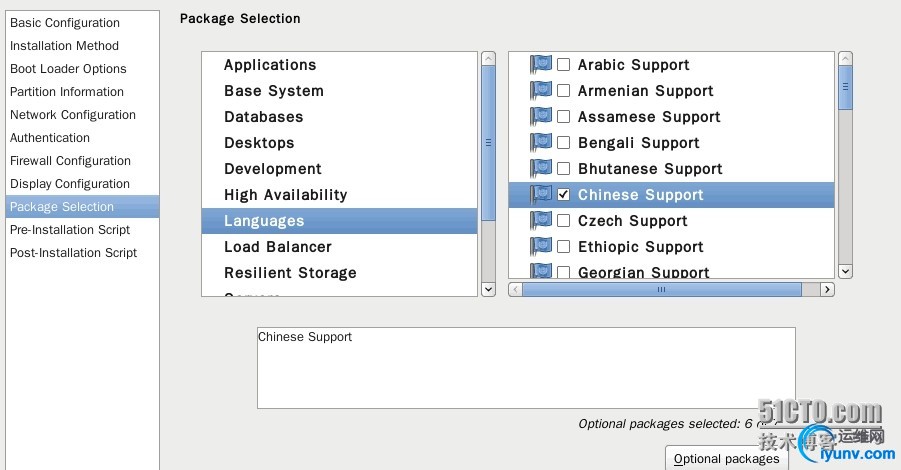Enable the Arabic Support checkbox
Image resolution: width=901 pixels, height=470 pixels.
[564, 65]
